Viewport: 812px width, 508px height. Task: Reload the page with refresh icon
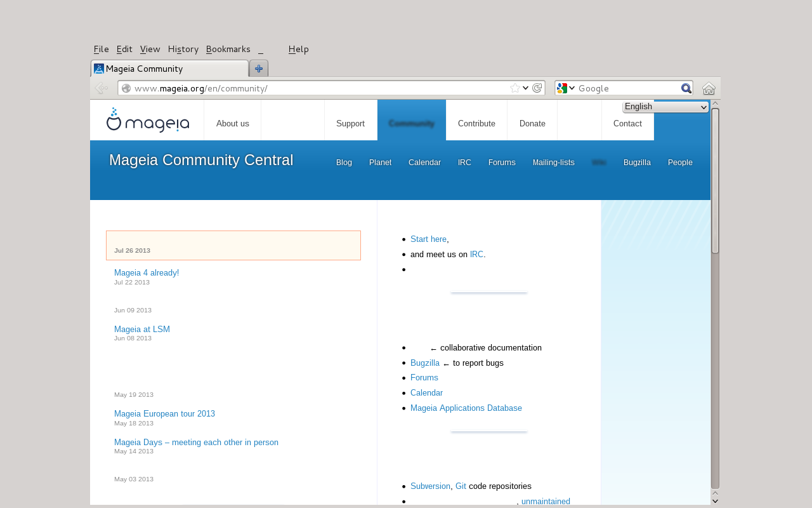tap(537, 88)
